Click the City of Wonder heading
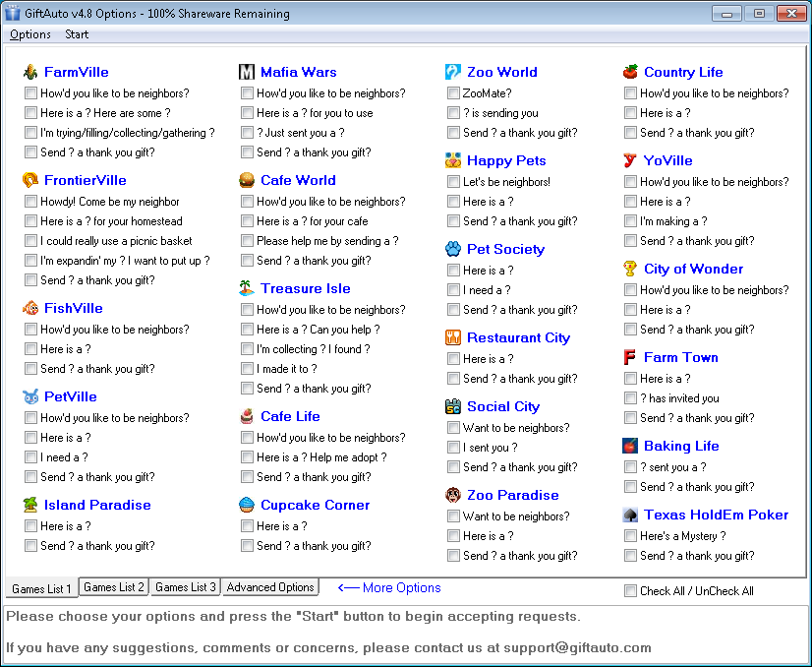 (x=693, y=269)
